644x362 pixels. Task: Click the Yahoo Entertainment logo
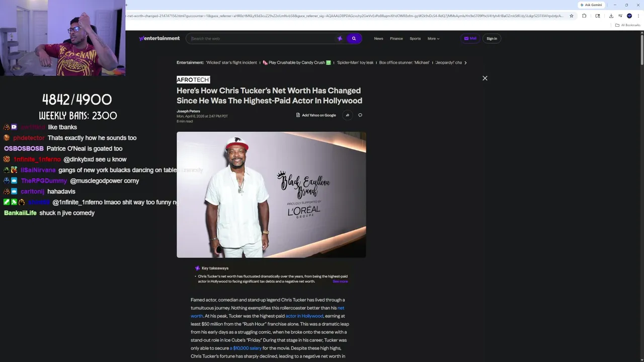(x=159, y=38)
